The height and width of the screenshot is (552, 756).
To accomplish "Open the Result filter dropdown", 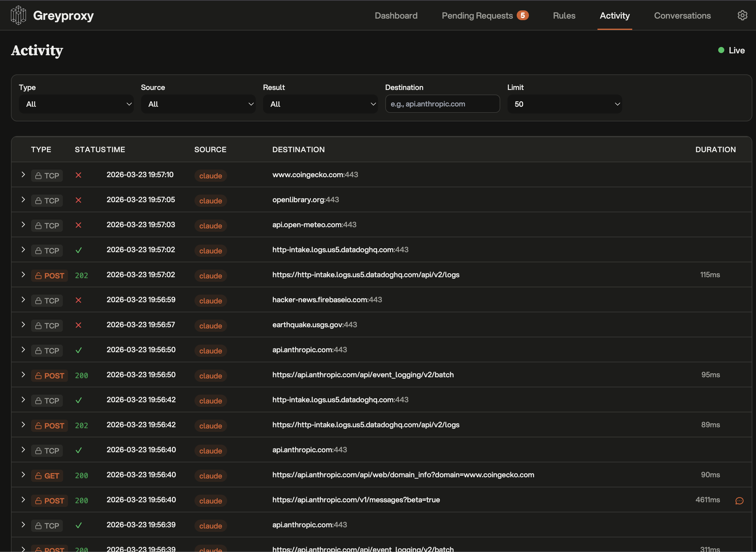I will 320,104.
